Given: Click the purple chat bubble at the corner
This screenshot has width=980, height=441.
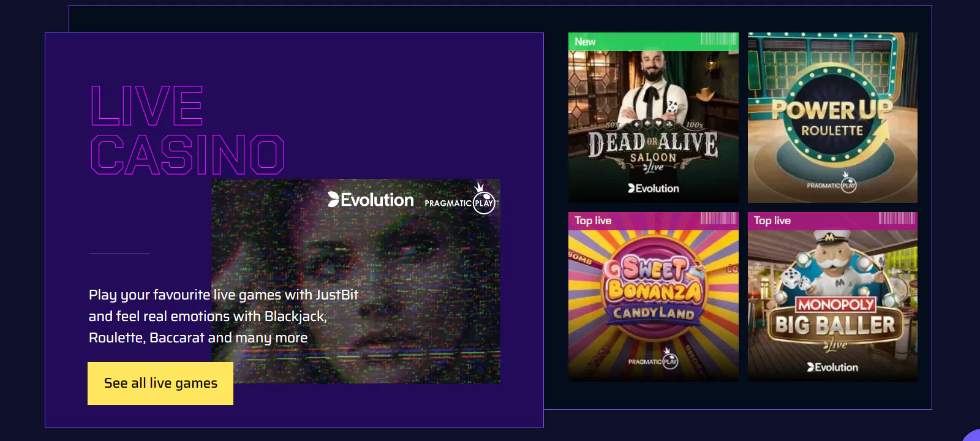Looking at the screenshot, I should coord(972,435).
